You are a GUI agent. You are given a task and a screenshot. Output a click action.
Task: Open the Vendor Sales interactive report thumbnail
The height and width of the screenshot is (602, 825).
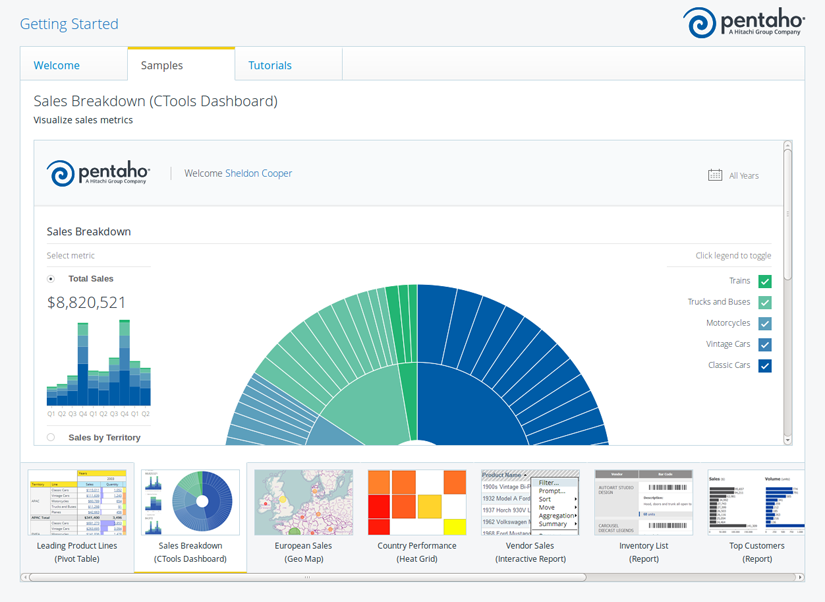tap(530, 503)
